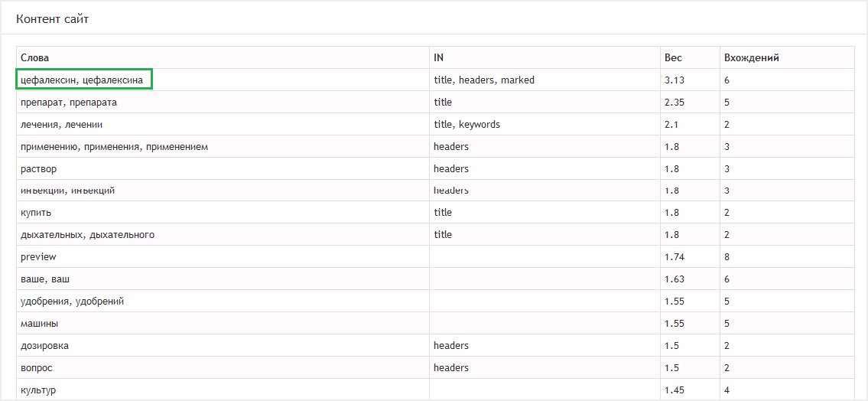Click the "Контент сайт" panel heading
868x401 pixels.
pos(52,18)
